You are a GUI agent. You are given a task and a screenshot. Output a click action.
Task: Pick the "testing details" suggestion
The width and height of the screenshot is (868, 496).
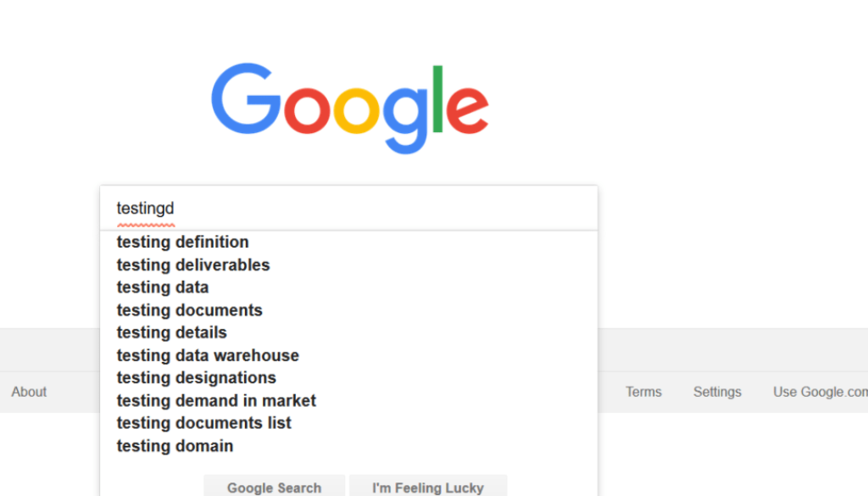coord(171,332)
